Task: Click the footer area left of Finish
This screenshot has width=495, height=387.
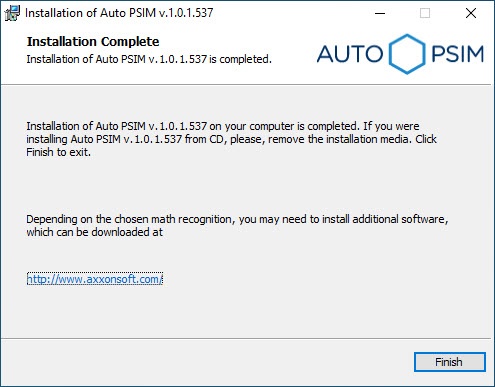Action: pyautogui.click(x=207, y=362)
